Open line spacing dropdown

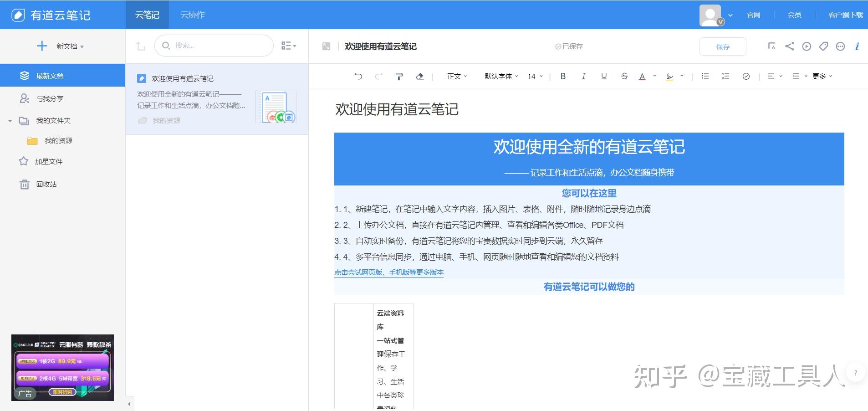pyautogui.click(x=800, y=76)
